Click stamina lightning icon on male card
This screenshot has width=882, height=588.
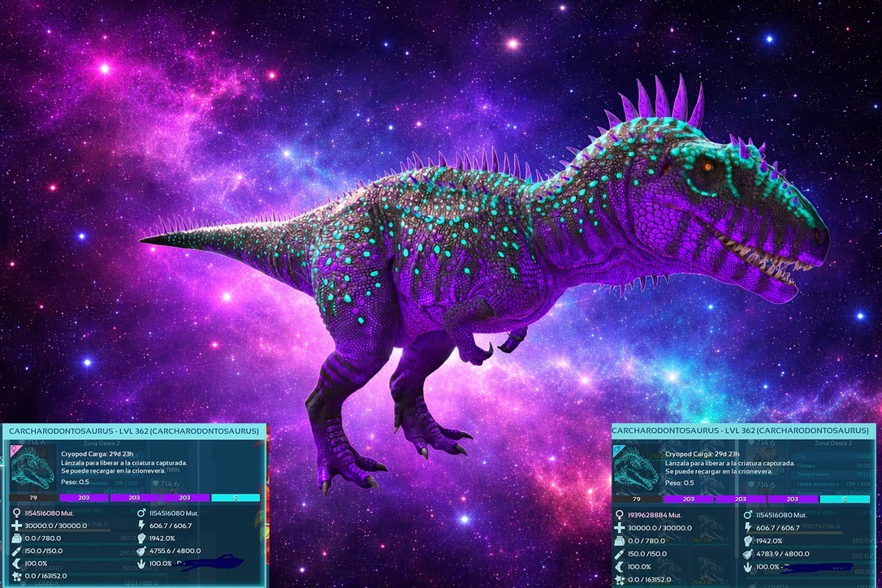tap(747, 528)
